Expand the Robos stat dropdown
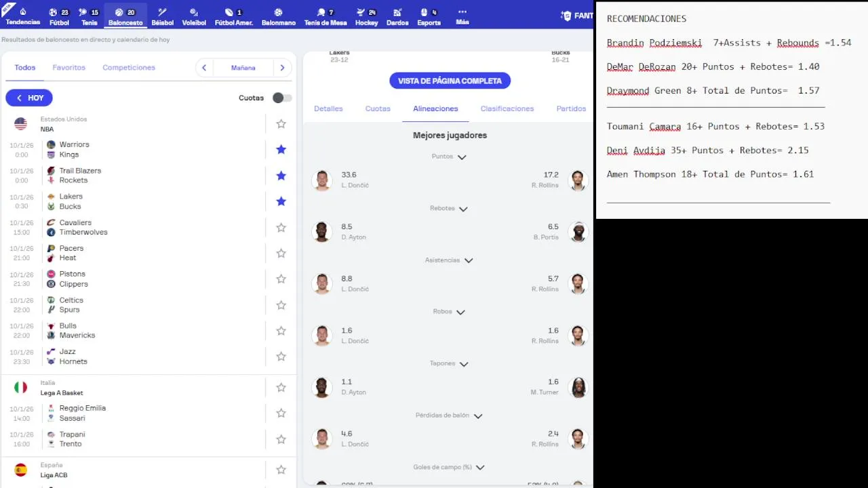The height and width of the screenshot is (488, 868). [460, 312]
